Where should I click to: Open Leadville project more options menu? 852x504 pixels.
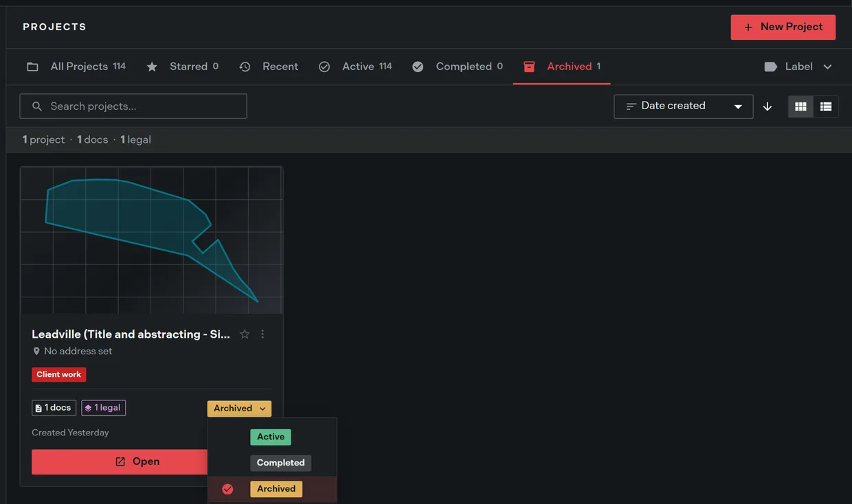[262, 334]
